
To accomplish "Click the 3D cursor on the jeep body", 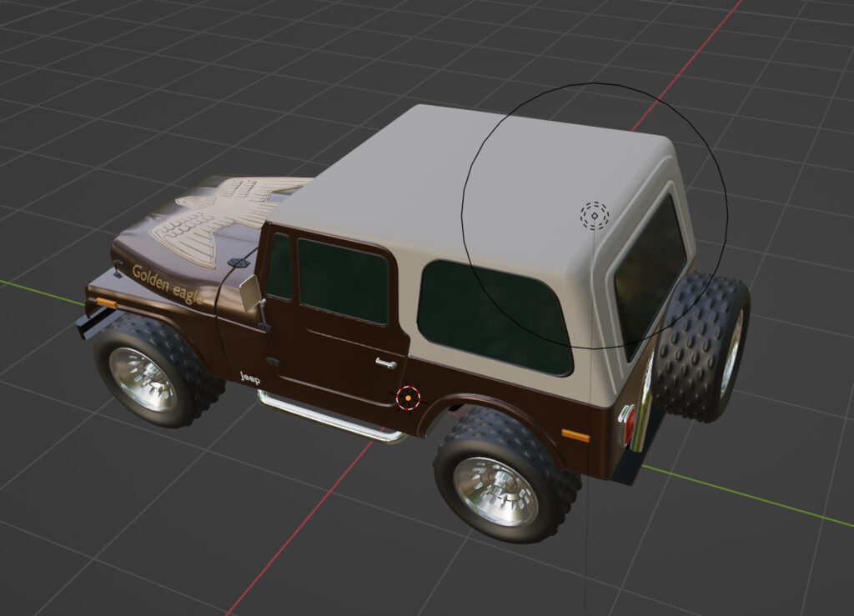I will (x=408, y=398).
